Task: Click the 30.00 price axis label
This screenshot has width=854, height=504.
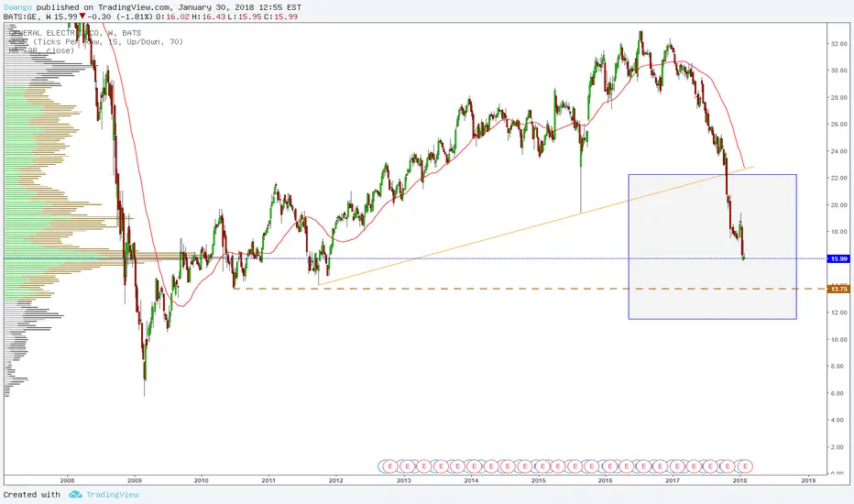Action: coord(838,71)
